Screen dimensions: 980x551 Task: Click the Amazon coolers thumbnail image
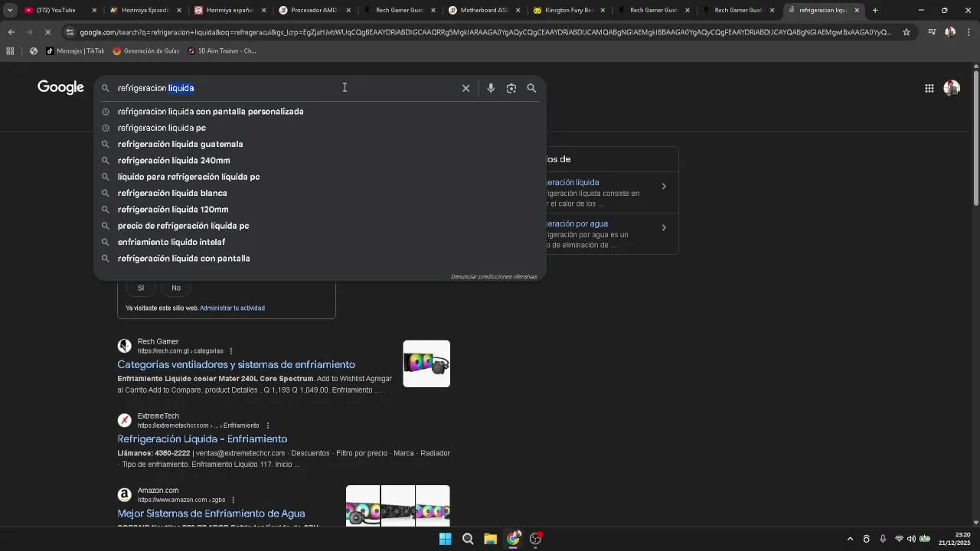[x=397, y=506]
